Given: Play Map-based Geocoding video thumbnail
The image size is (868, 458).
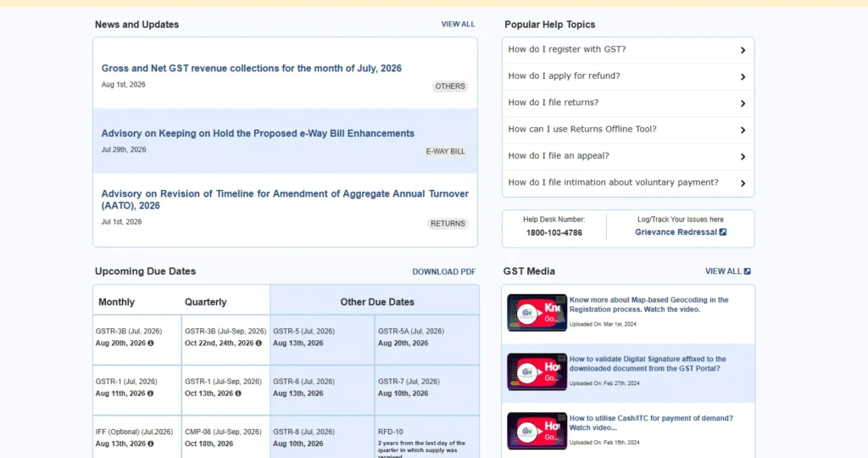Looking at the screenshot, I should coord(537,313).
